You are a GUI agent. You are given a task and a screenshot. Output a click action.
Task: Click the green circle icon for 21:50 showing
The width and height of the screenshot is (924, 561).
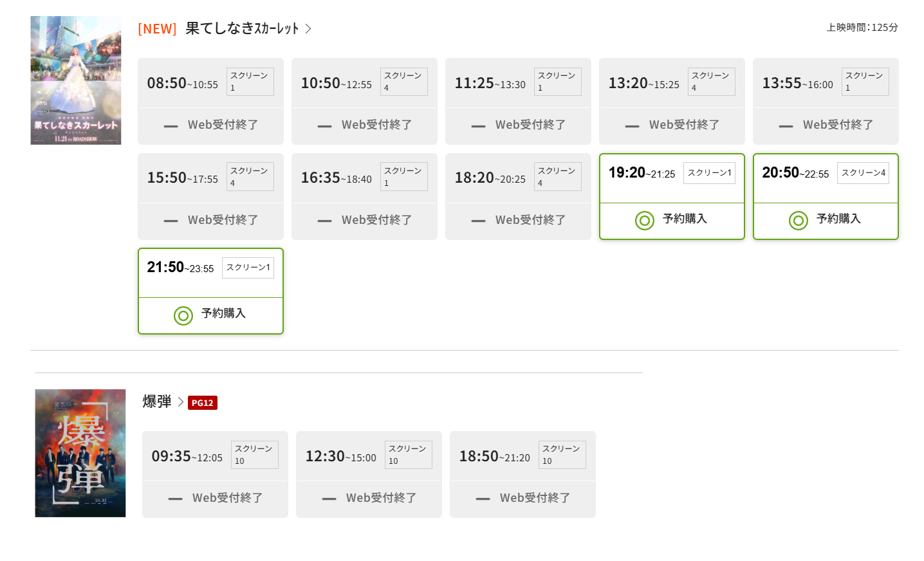(183, 315)
